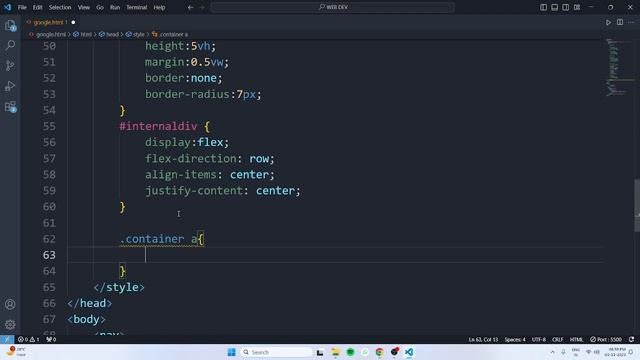The width and height of the screenshot is (640, 360).
Task: Open the View menu
Action: coord(84,7)
